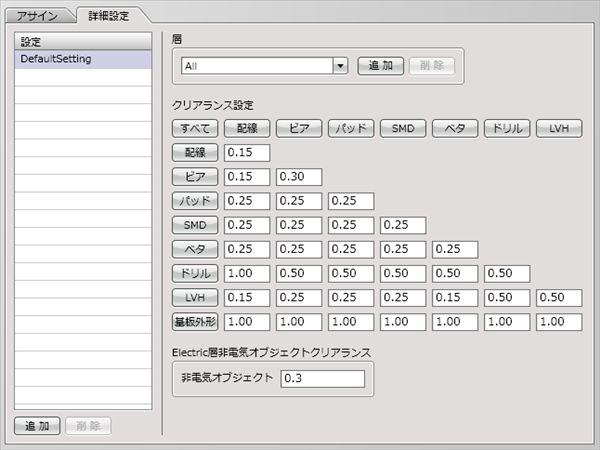Switch to the アサイン tab

pos(37,16)
